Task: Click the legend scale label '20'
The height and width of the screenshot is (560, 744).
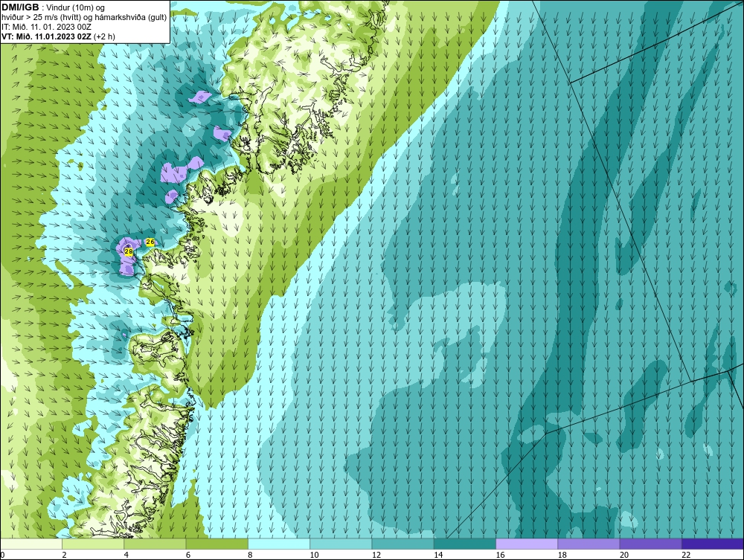Action: [x=624, y=556]
